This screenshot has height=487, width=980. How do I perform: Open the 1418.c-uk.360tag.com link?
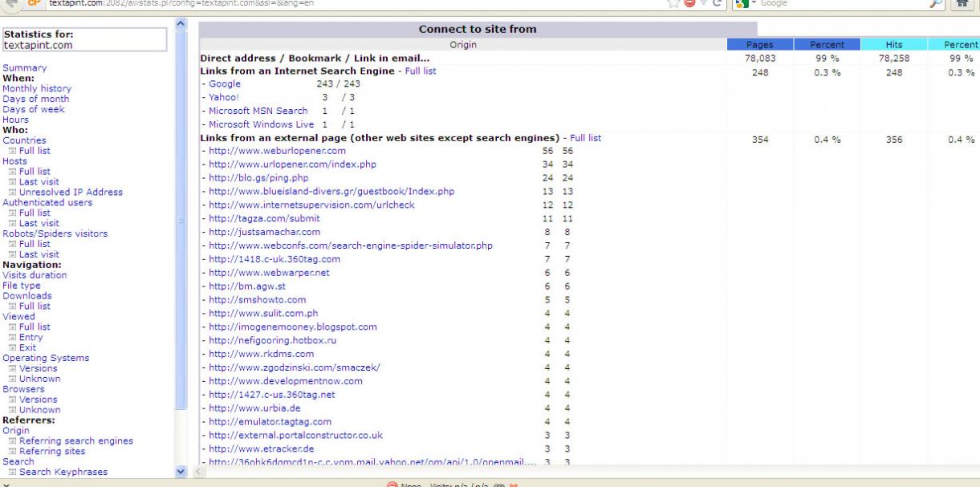(x=274, y=259)
